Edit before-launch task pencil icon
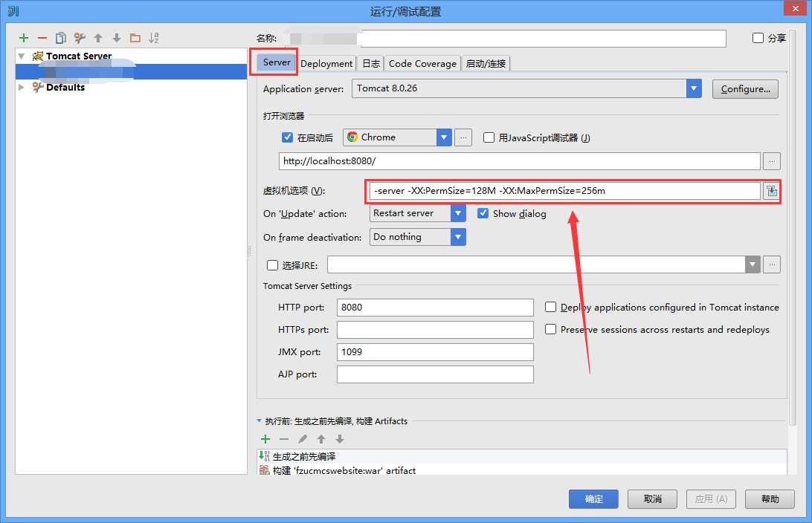Viewport: 812px width, 523px height. point(303,439)
